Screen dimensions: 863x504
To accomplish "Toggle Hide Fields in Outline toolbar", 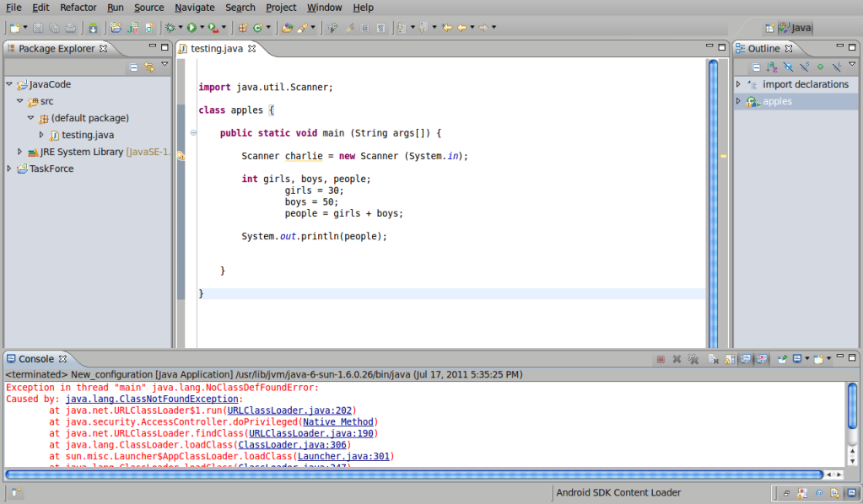I will (x=788, y=67).
